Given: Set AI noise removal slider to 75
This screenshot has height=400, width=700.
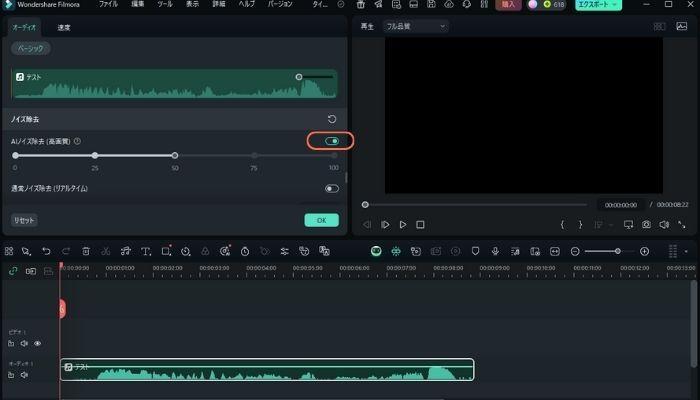Looking at the screenshot, I should click(253, 156).
